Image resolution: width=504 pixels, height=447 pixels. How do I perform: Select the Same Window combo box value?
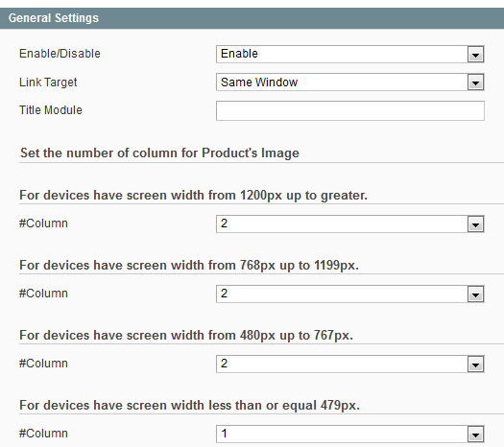click(x=259, y=82)
